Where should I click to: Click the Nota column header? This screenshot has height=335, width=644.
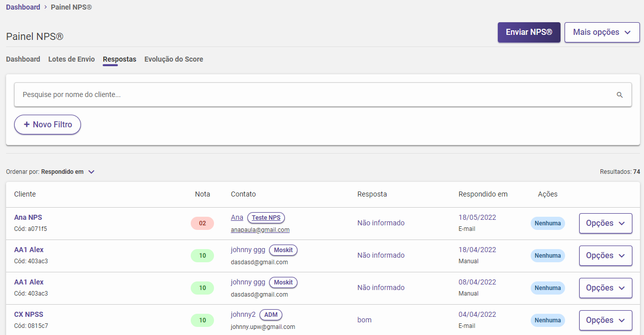pyautogui.click(x=202, y=194)
